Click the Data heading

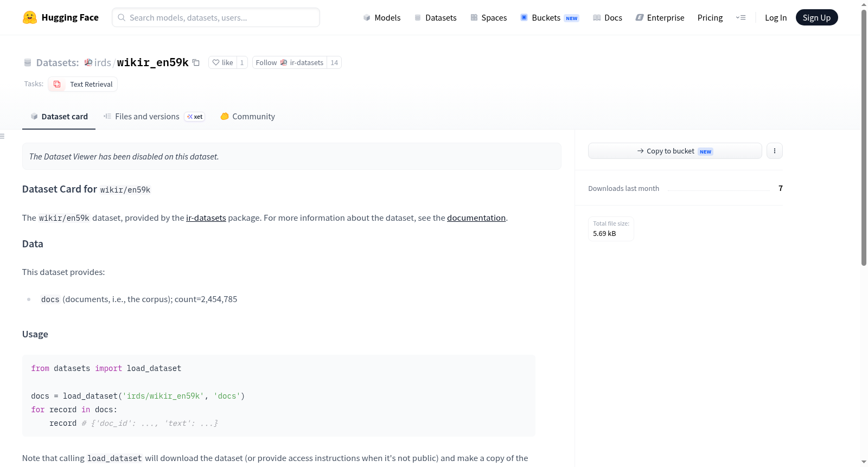click(33, 244)
